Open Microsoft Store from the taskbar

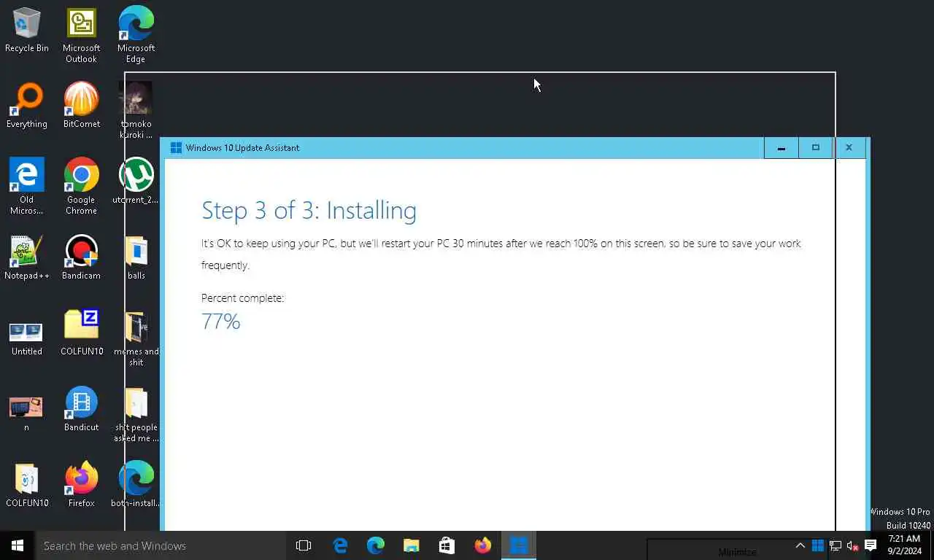tap(447, 545)
